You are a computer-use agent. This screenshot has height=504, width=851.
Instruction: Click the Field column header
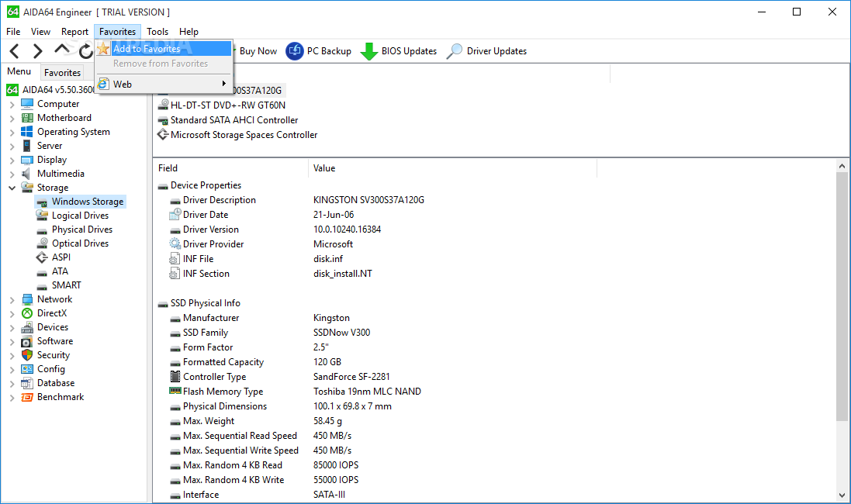tap(230, 168)
